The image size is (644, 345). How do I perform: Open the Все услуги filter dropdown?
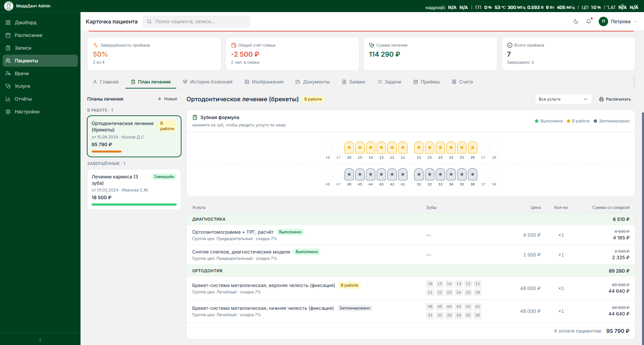[563, 99]
